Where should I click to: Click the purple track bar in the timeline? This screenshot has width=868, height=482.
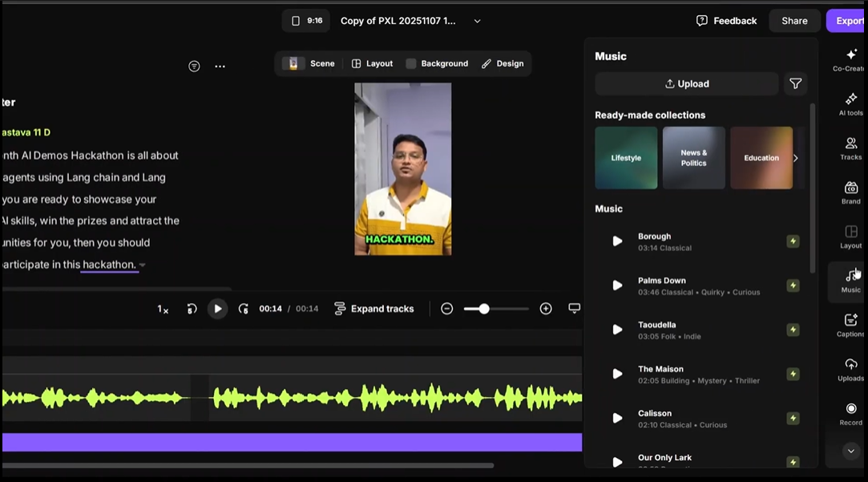coord(292,442)
